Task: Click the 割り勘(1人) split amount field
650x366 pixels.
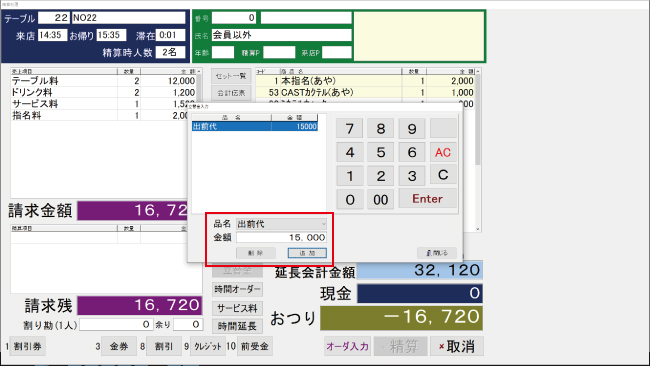Action: (116, 325)
